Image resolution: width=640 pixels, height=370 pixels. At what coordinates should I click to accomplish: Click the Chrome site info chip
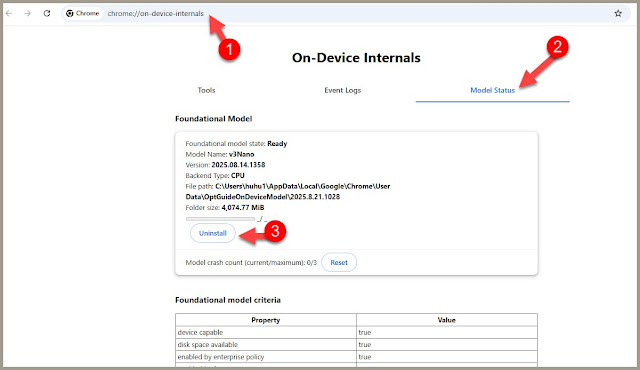[83, 13]
